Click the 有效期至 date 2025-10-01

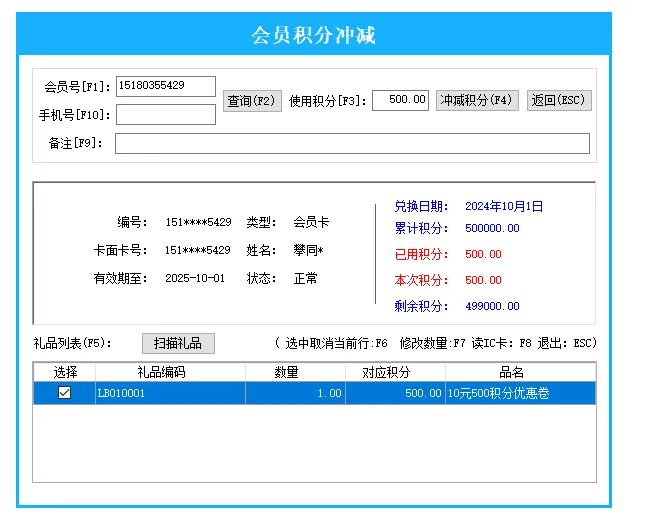(195, 278)
